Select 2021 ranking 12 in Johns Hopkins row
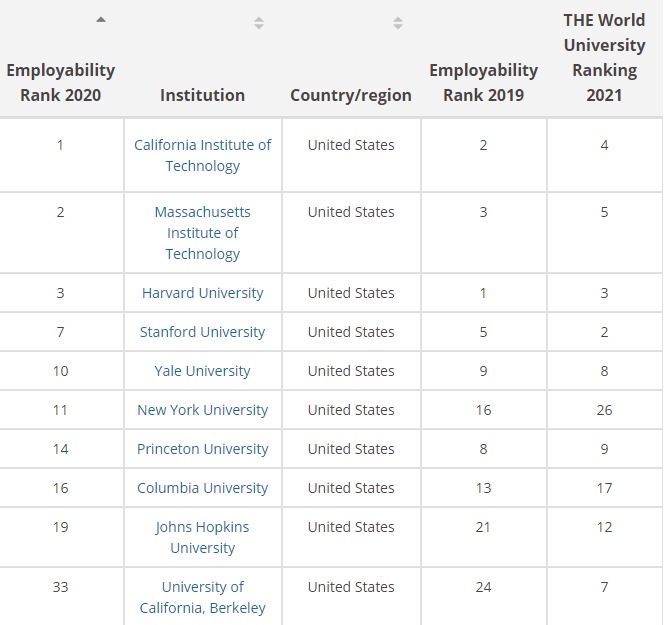 (x=604, y=527)
